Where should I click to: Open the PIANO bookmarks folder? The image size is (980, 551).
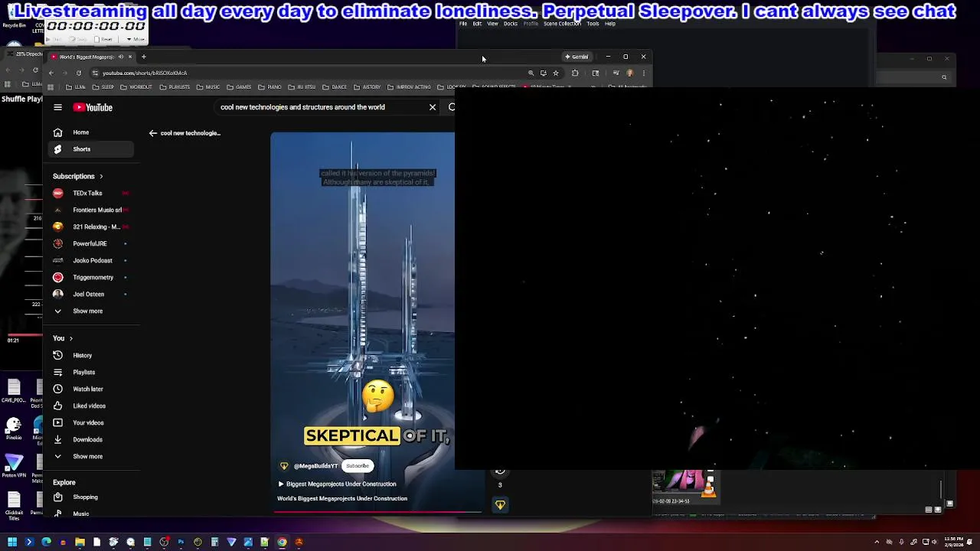pos(270,87)
